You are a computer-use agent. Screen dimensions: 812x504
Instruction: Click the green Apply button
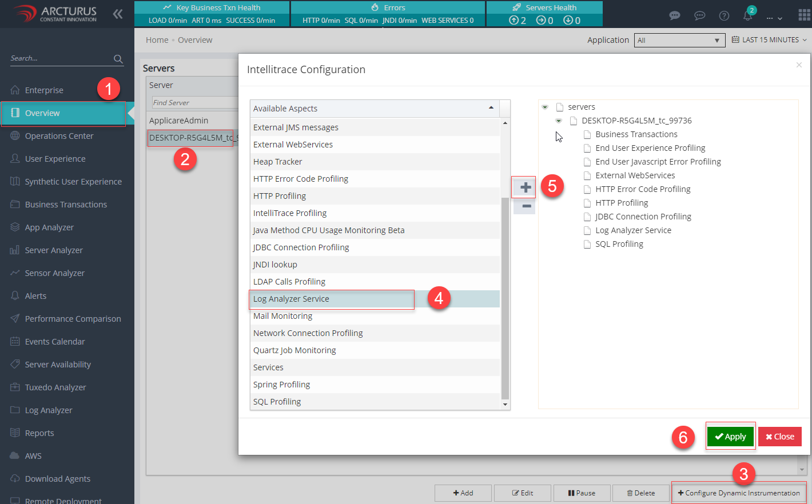tap(730, 437)
